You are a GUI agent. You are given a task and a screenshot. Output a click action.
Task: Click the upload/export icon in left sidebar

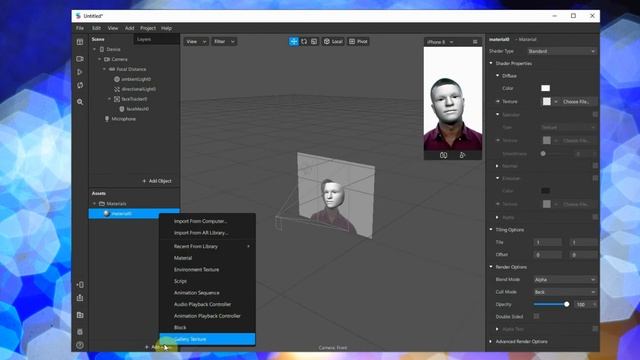80,298
